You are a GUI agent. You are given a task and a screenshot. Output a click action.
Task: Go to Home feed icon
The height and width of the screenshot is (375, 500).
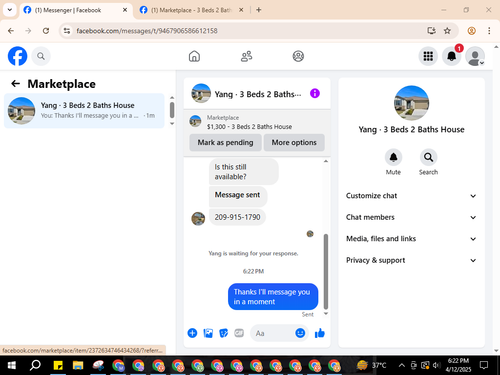[194, 56]
